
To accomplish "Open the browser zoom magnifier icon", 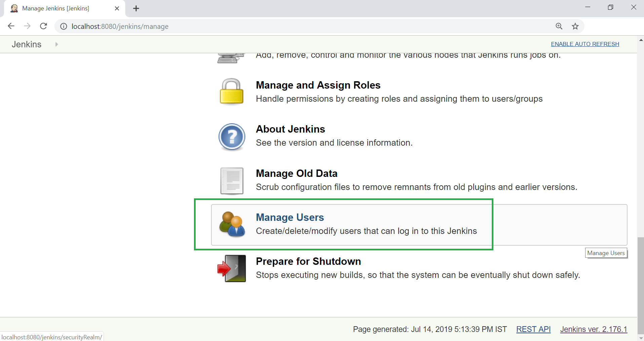I will pyautogui.click(x=559, y=26).
